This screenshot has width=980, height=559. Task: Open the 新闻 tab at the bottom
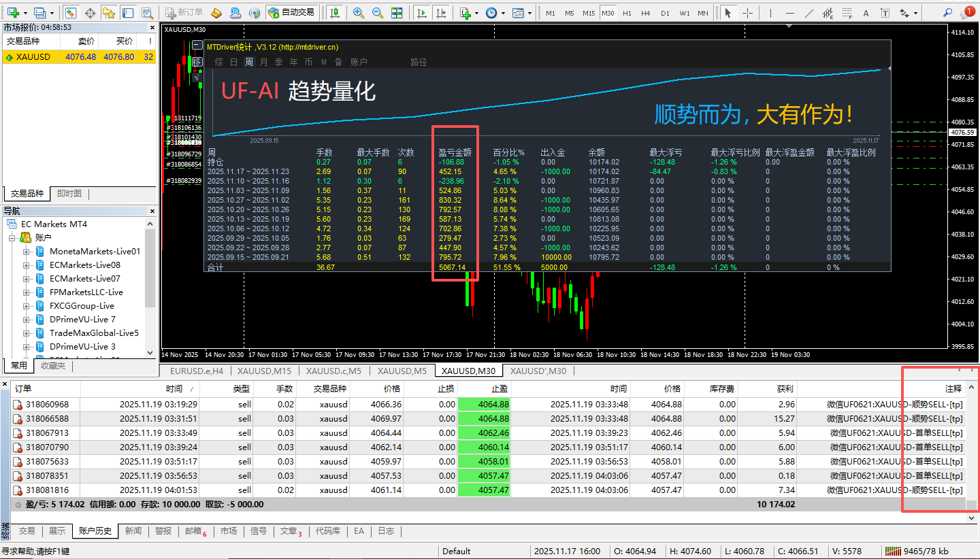coord(133,531)
